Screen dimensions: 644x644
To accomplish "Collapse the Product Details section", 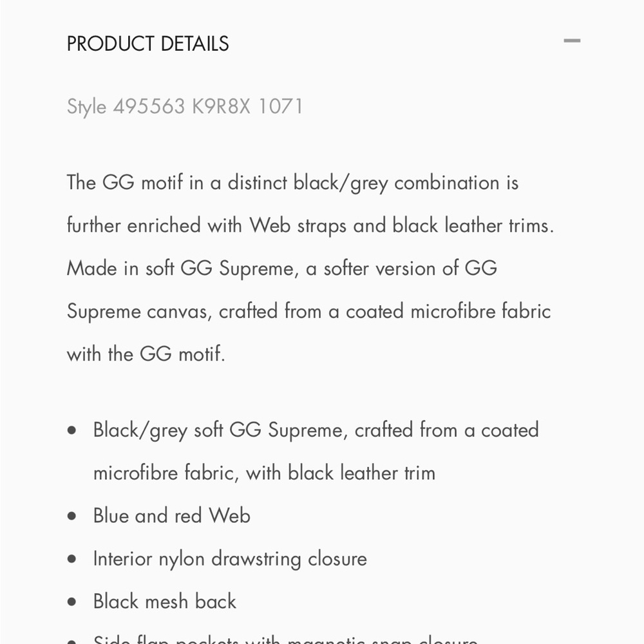I will point(572,41).
